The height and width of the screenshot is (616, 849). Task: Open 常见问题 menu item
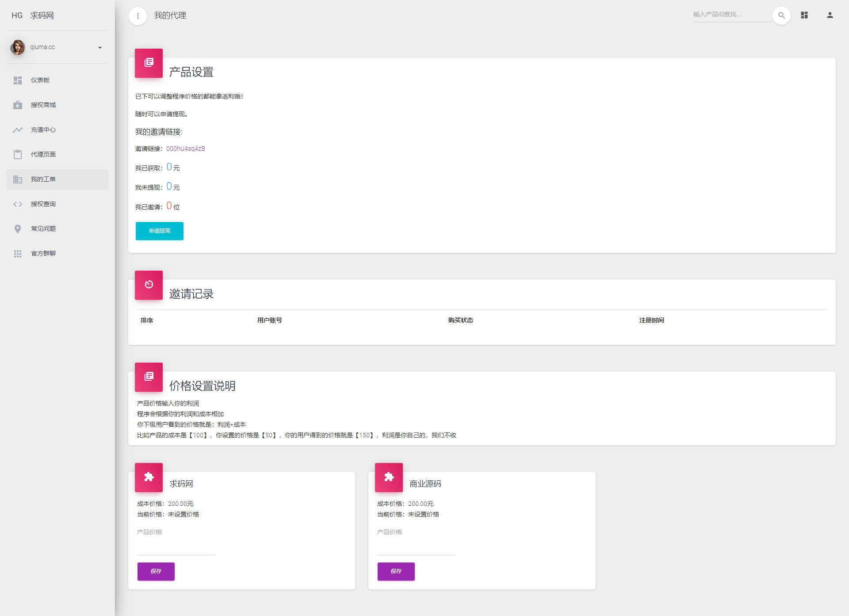click(57, 229)
